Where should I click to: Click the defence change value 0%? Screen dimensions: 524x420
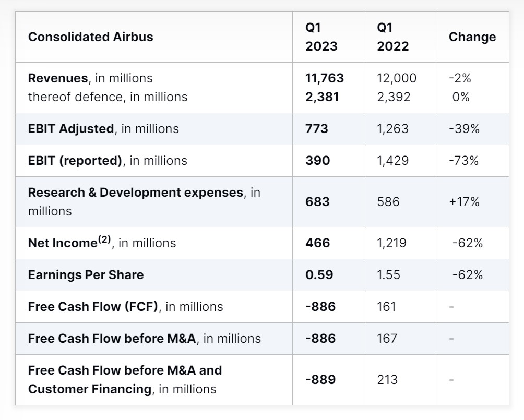click(x=461, y=97)
